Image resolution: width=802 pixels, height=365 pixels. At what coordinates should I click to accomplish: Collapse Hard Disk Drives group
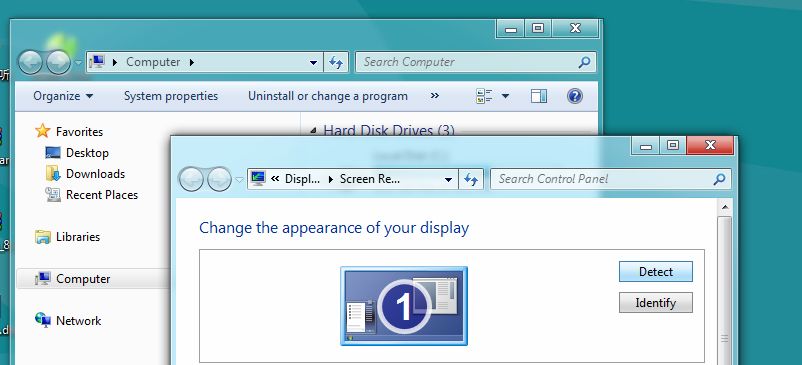314,130
